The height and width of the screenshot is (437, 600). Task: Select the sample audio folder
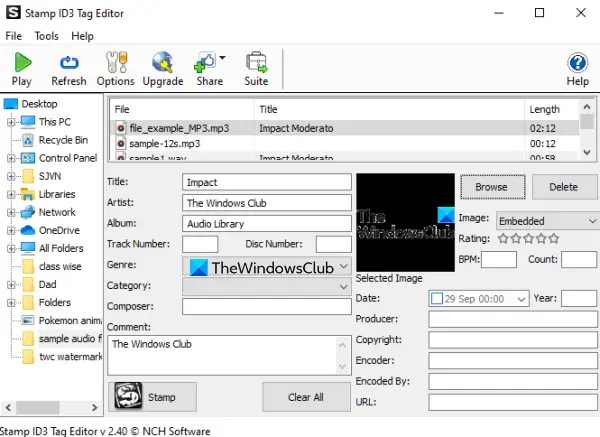coord(70,339)
